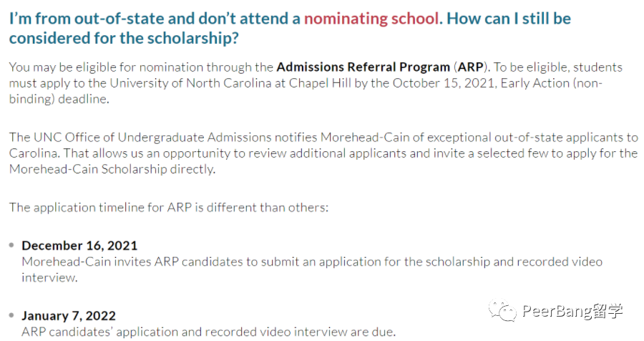Click "The UNC Office of Undergraduate Admissions" text
Screen dimensions: 644x341
(140, 137)
